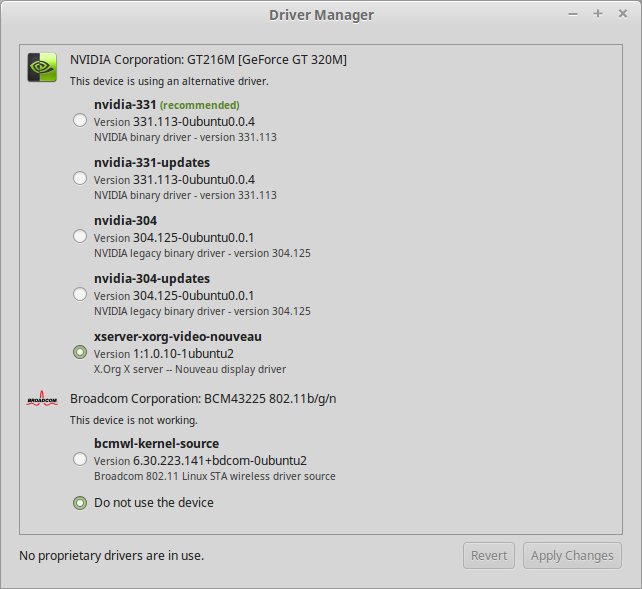Click 'Version 1:1.0.10-1ubuntu2' text

[164, 354]
